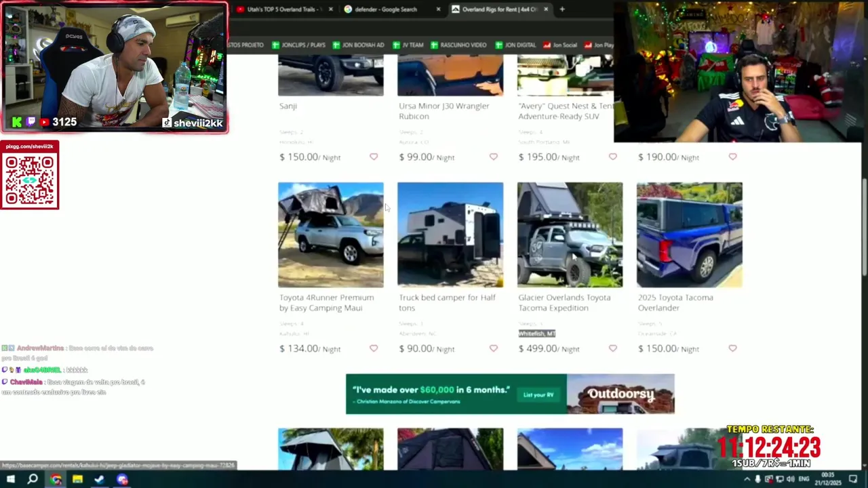This screenshot has width=868, height=488.
Task: Open 2025 Toyota Tacoma Overlander title
Action: (675, 302)
